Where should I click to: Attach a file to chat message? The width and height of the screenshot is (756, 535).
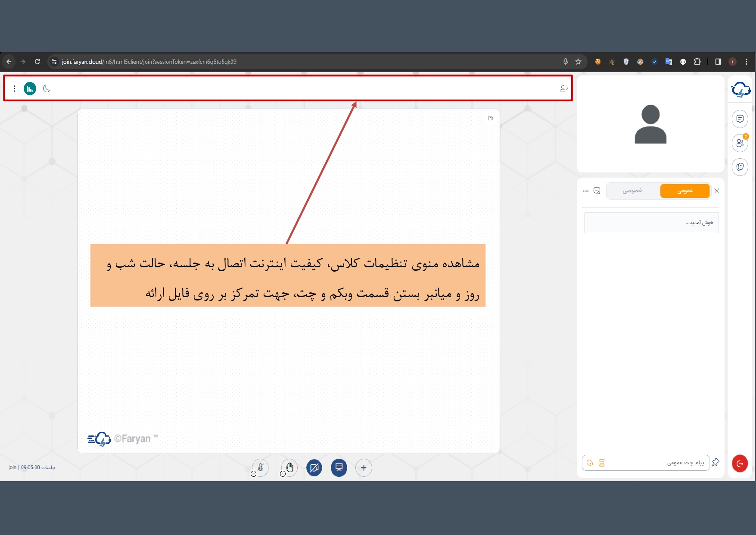point(590,463)
